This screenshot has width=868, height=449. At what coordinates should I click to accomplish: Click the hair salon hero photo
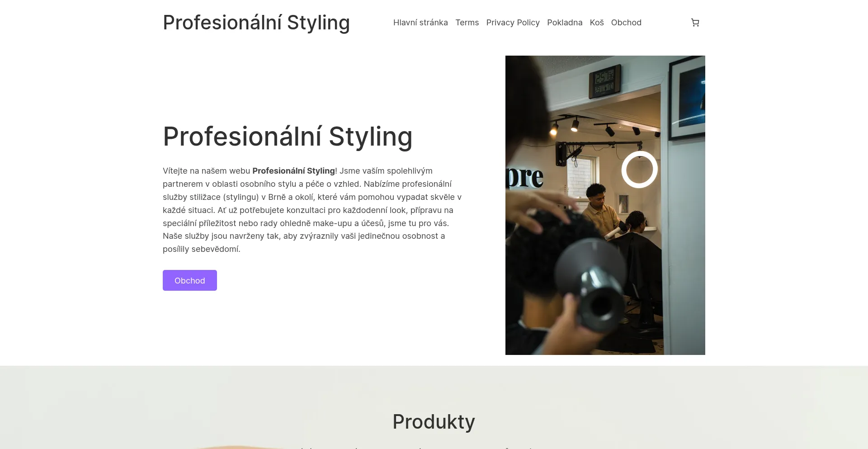click(605, 205)
